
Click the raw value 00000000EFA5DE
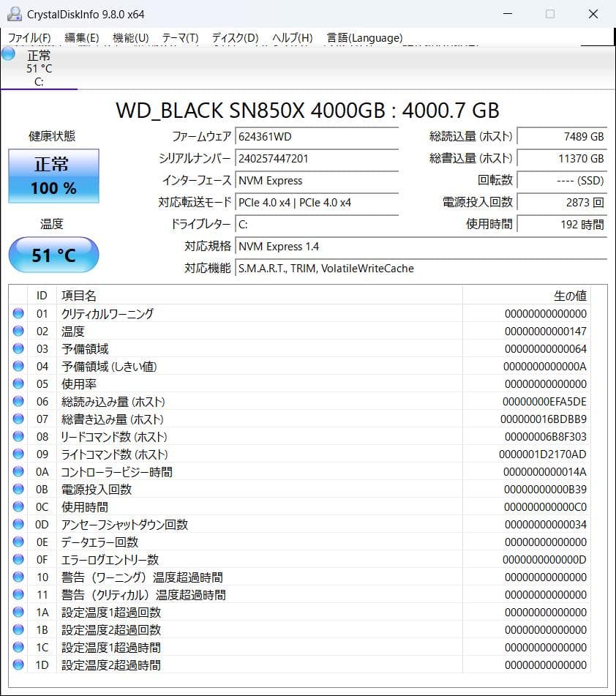[x=544, y=402]
